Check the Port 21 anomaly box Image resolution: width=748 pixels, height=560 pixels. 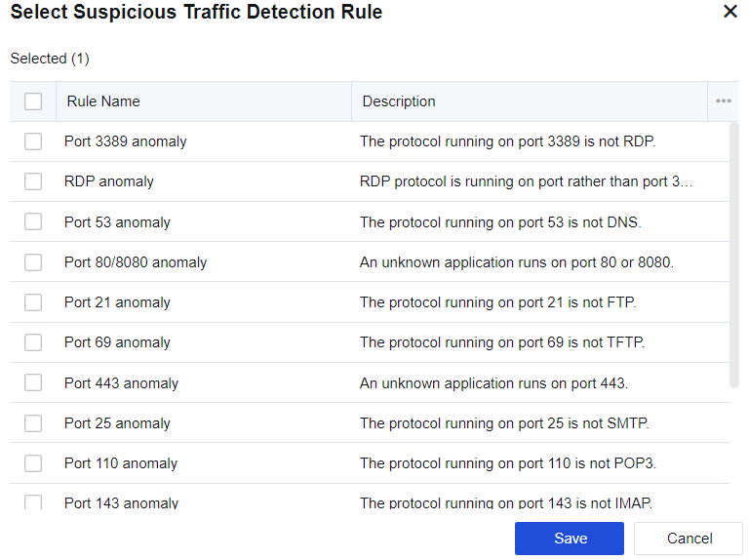(33, 302)
